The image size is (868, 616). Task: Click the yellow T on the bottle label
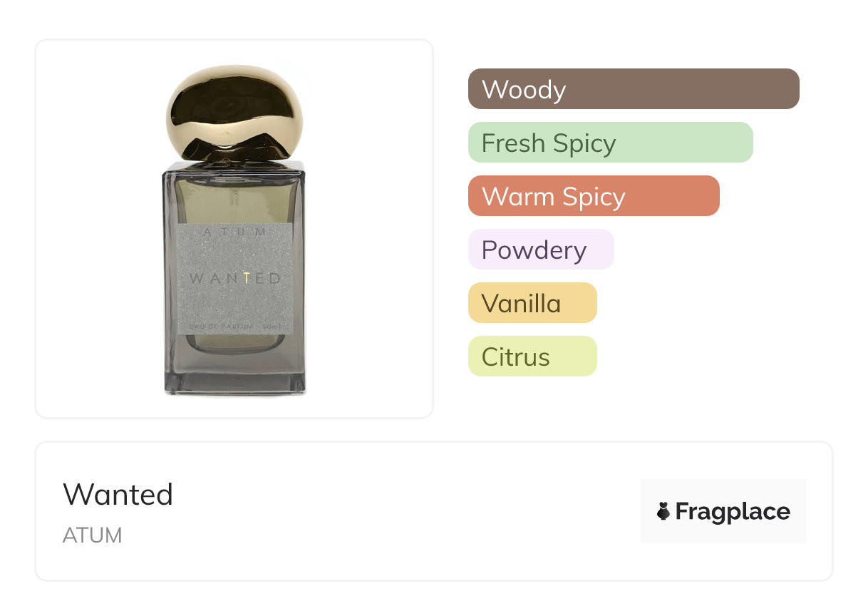pos(246,278)
